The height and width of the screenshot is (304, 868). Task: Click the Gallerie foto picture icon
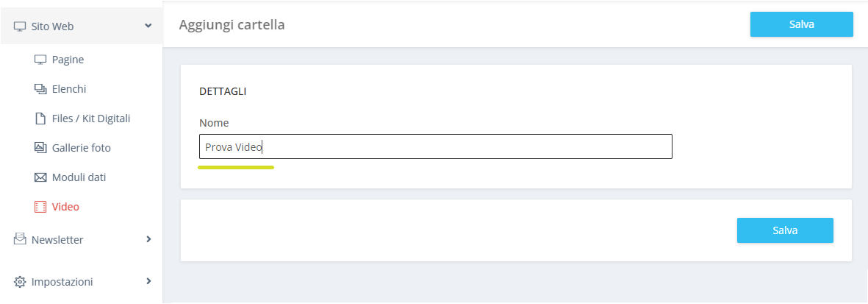pyautogui.click(x=40, y=147)
